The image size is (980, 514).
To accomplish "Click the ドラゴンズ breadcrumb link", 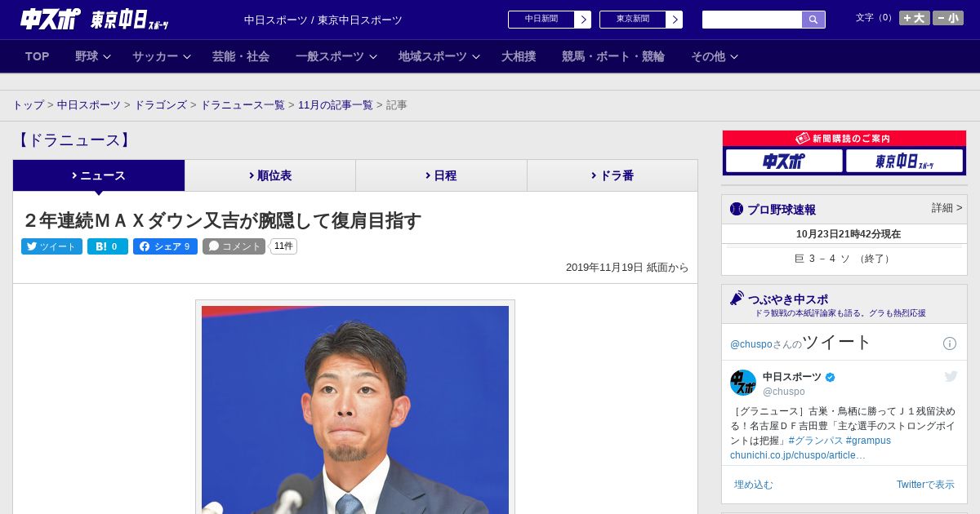I will click(x=160, y=105).
